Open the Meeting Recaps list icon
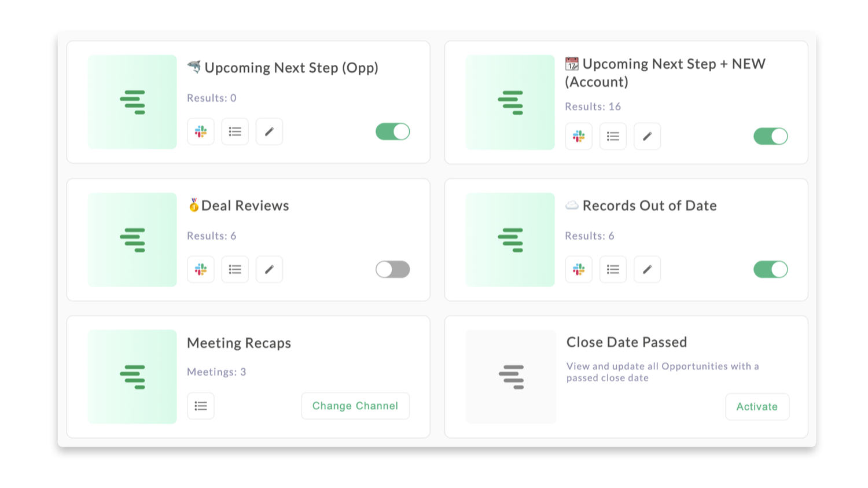 pyautogui.click(x=201, y=406)
